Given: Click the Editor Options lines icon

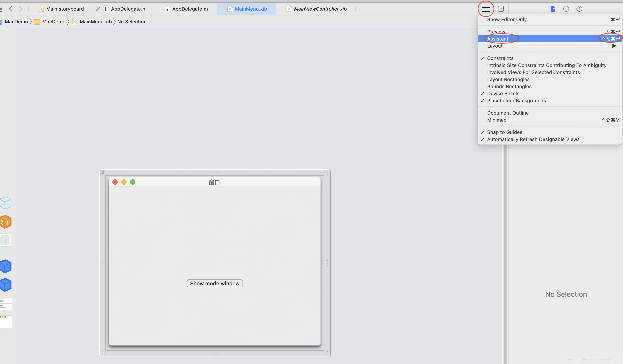Looking at the screenshot, I should (485, 9).
